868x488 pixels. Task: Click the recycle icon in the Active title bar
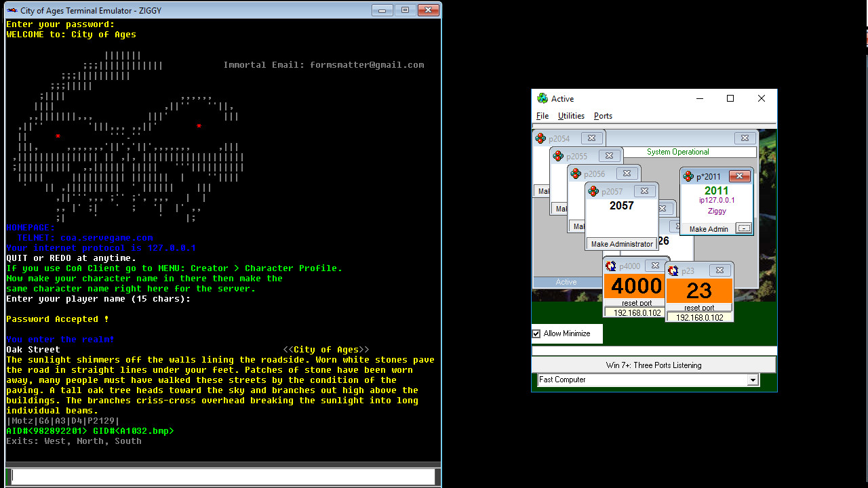click(542, 98)
